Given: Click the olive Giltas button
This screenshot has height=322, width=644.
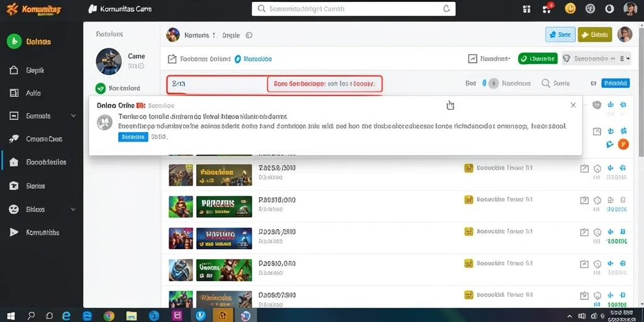Looking at the screenshot, I should click(x=595, y=35).
